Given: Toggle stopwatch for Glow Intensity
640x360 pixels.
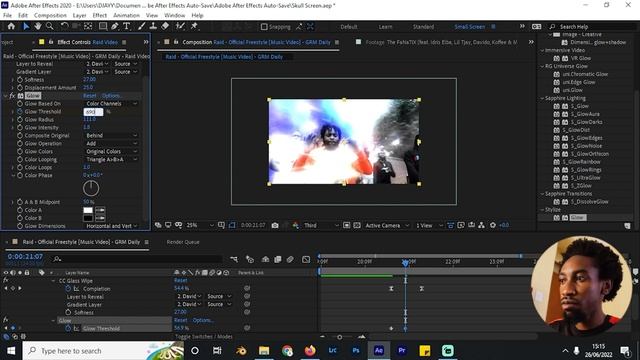Looking at the screenshot, I should point(20,127).
